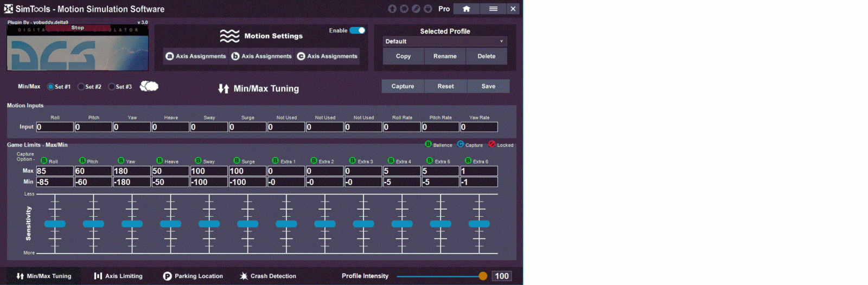Select Min/Max Set #1

[50, 87]
